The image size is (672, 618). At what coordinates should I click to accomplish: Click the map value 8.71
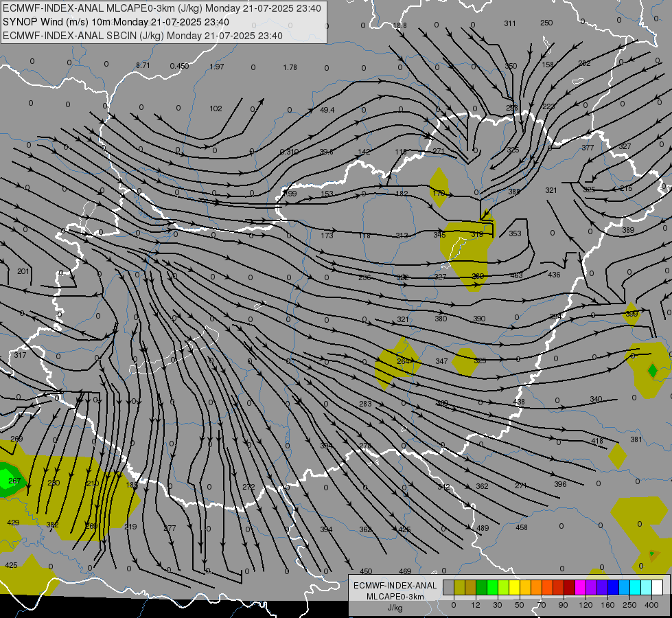tap(143, 66)
